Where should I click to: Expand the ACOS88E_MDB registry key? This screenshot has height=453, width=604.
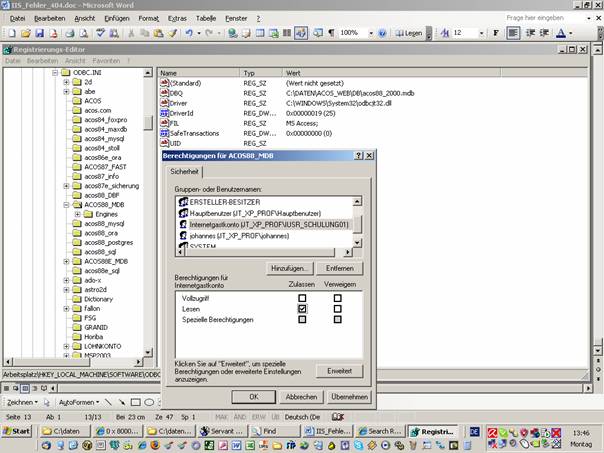pos(66,261)
